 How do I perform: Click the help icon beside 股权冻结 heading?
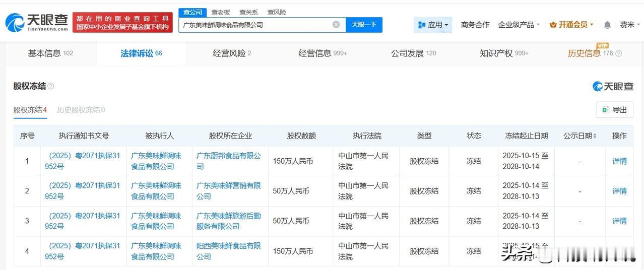coord(50,86)
